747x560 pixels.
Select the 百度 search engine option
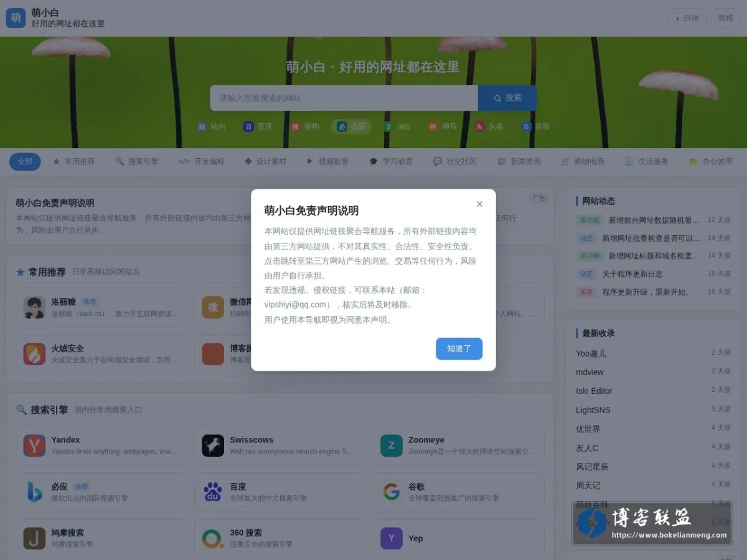coord(258,126)
